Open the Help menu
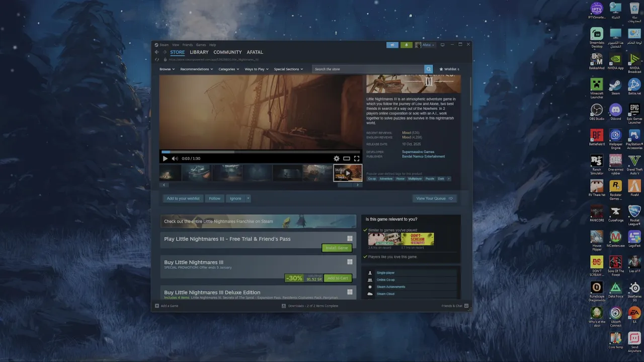 point(213,45)
